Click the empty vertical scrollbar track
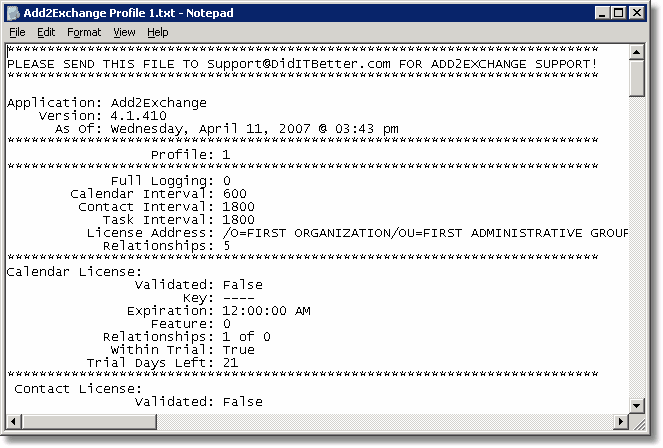 pos(636,247)
